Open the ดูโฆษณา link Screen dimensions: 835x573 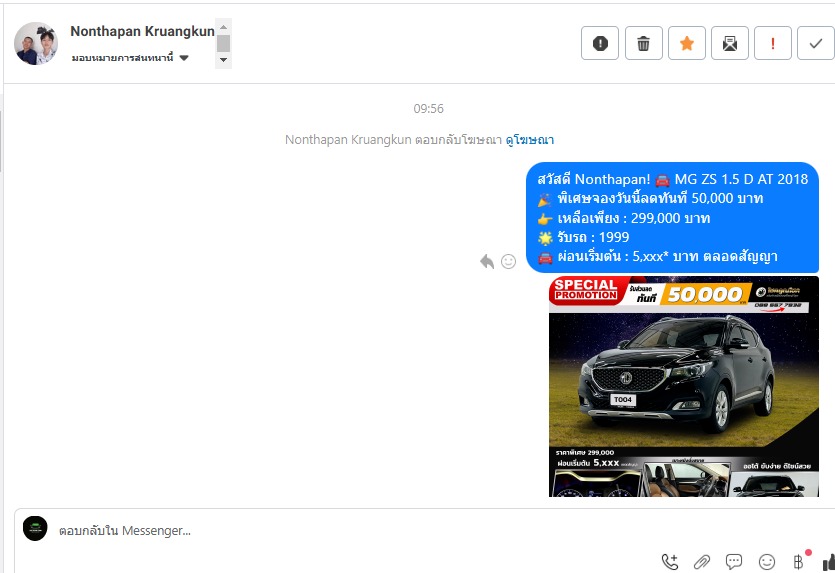(530, 140)
